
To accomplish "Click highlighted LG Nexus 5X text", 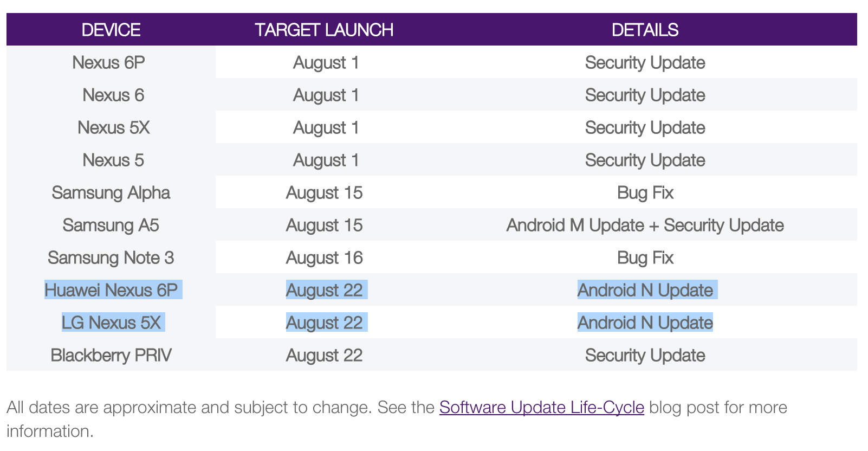I will click(x=111, y=323).
